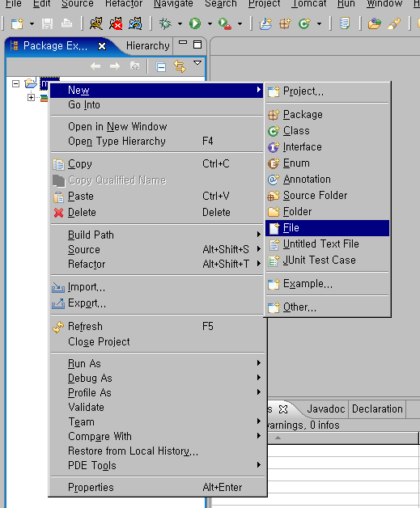Click the External Tools run icon
This screenshot has height=508, width=420.
[x=225, y=23]
